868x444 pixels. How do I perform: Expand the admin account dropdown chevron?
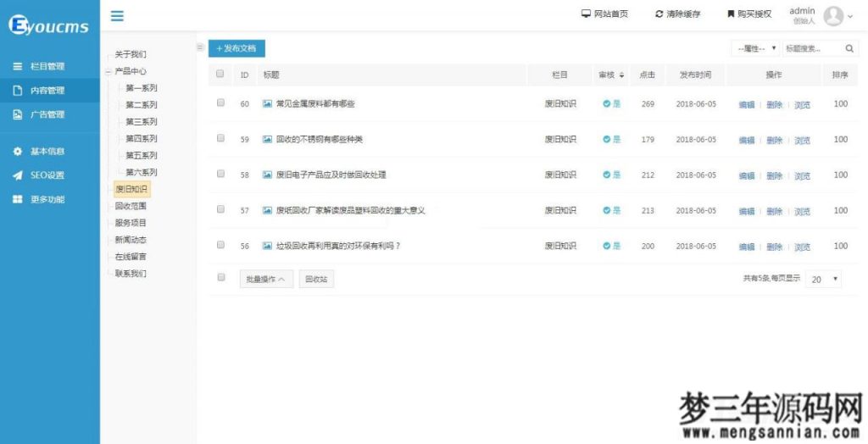(x=850, y=17)
